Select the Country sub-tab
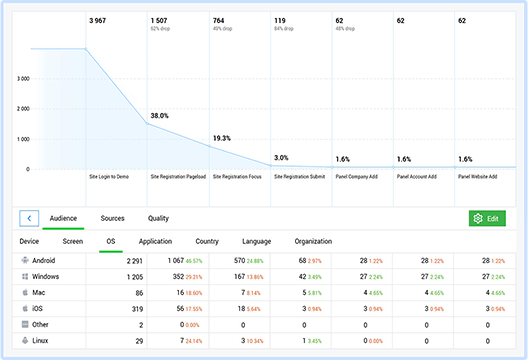528x360 pixels. (207, 241)
